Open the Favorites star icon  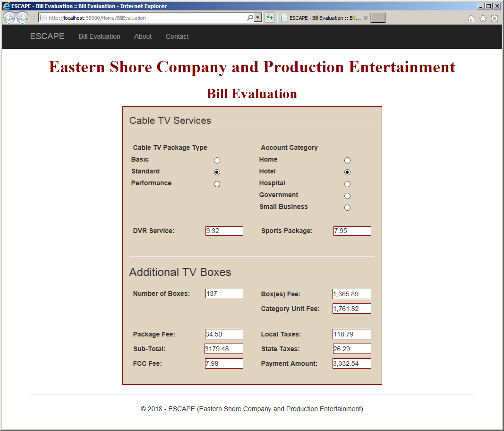point(483,18)
